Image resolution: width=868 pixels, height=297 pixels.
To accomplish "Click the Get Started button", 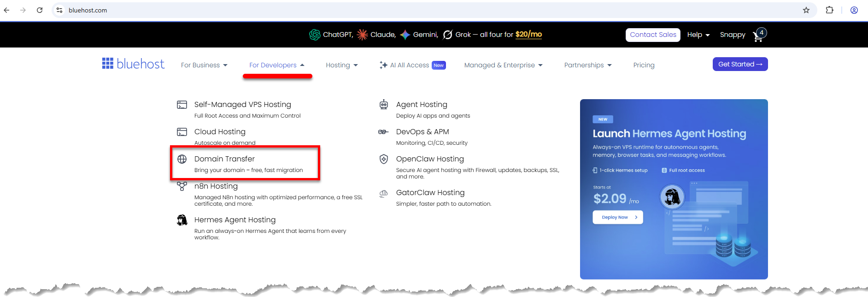I will [740, 64].
